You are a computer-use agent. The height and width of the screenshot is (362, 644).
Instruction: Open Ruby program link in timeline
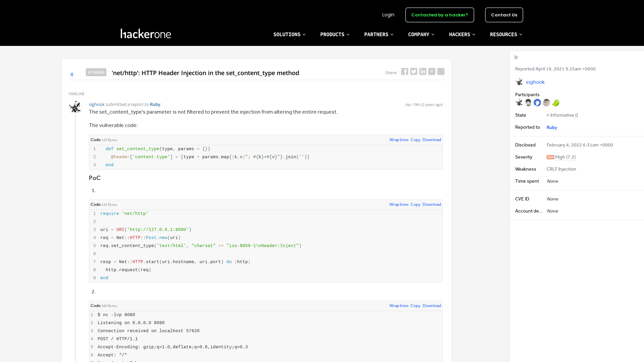tap(155, 105)
